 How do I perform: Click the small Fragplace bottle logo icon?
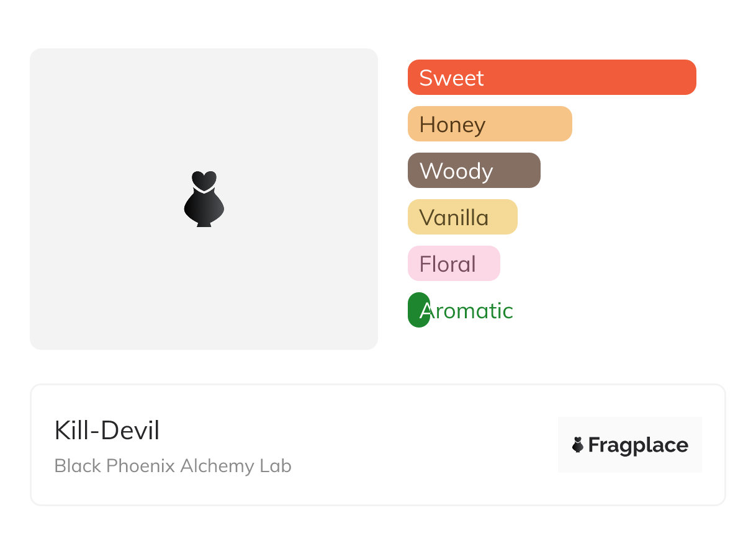tap(578, 445)
